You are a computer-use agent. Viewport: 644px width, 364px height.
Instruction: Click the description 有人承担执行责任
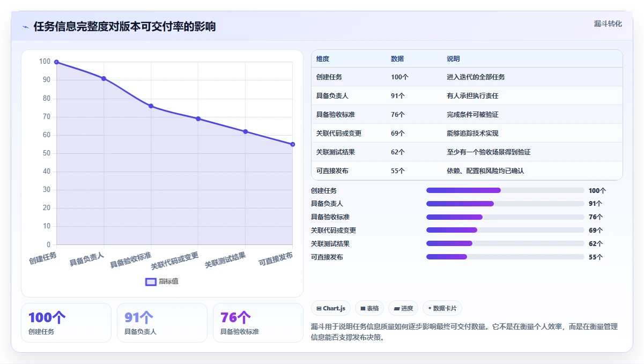tap(472, 96)
